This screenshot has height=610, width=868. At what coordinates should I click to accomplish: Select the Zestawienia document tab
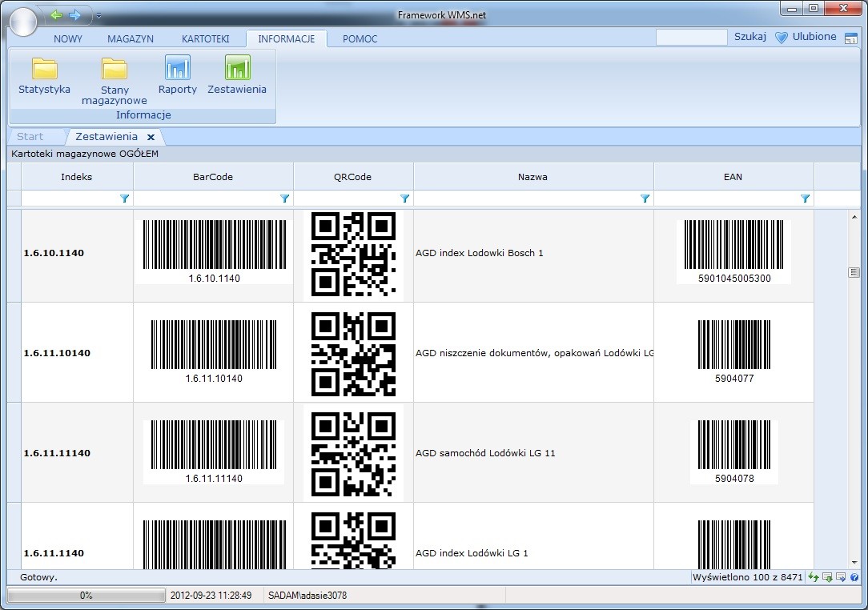[x=106, y=137]
